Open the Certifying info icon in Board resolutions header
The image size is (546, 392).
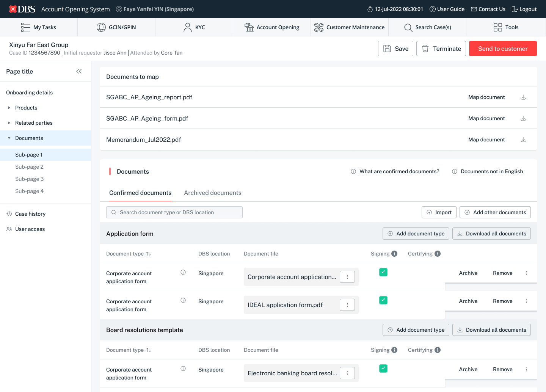coord(438,350)
